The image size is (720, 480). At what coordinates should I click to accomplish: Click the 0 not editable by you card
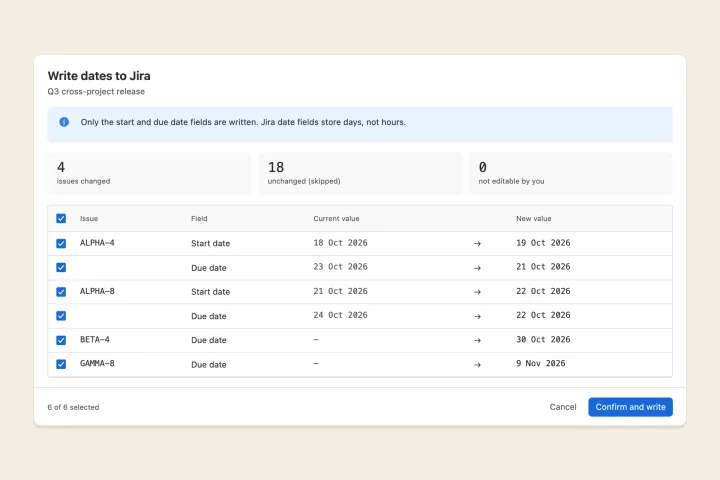571,173
